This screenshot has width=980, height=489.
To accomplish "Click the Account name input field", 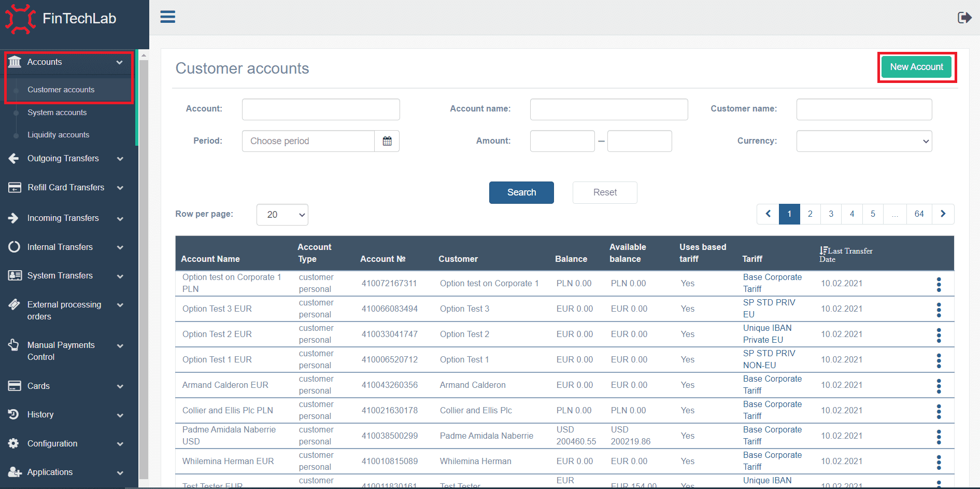I will (609, 109).
